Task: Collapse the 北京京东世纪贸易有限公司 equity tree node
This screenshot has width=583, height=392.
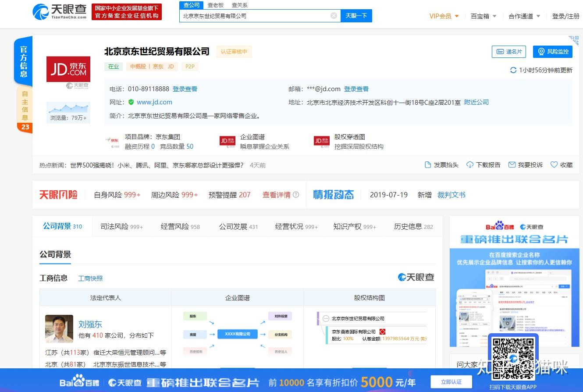Action: tap(326, 319)
